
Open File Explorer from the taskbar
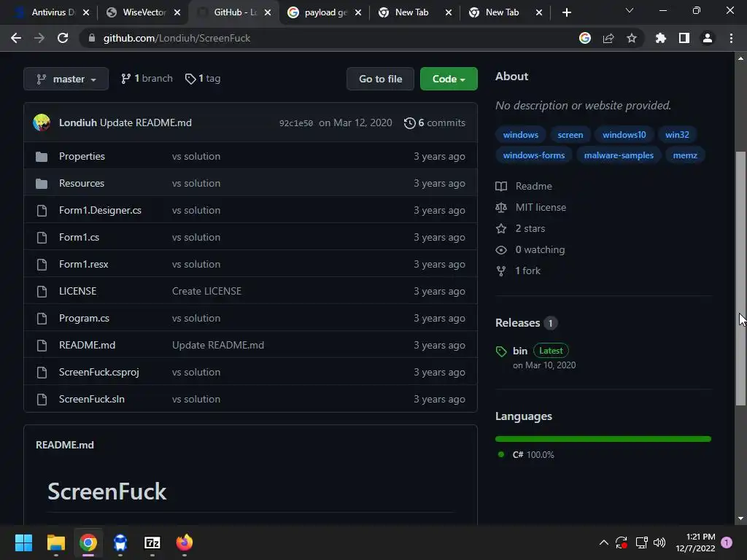click(55, 542)
